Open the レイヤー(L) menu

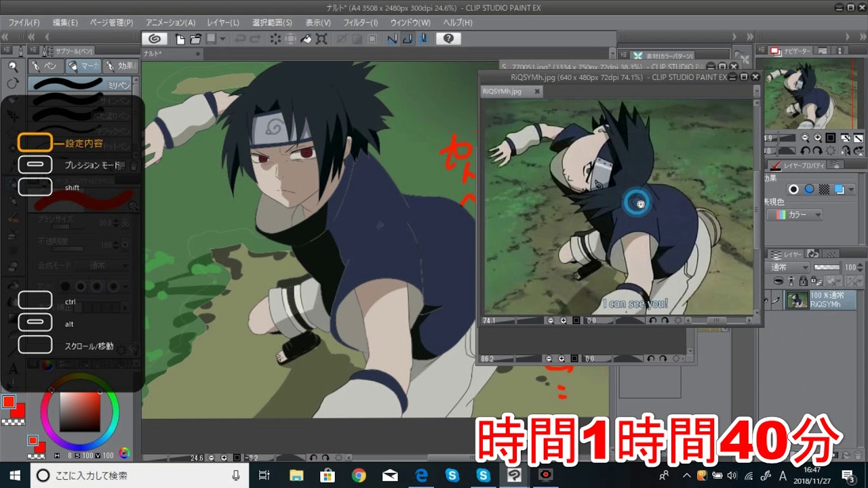click(x=223, y=22)
